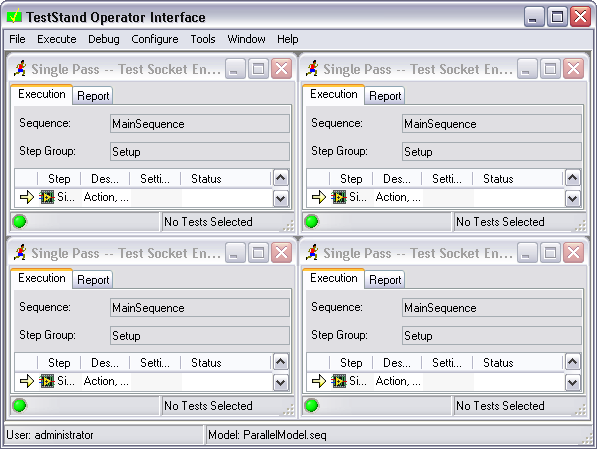Select Execution tab in top-right window
The width and height of the screenshot is (597, 449).
(x=334, y=94)
